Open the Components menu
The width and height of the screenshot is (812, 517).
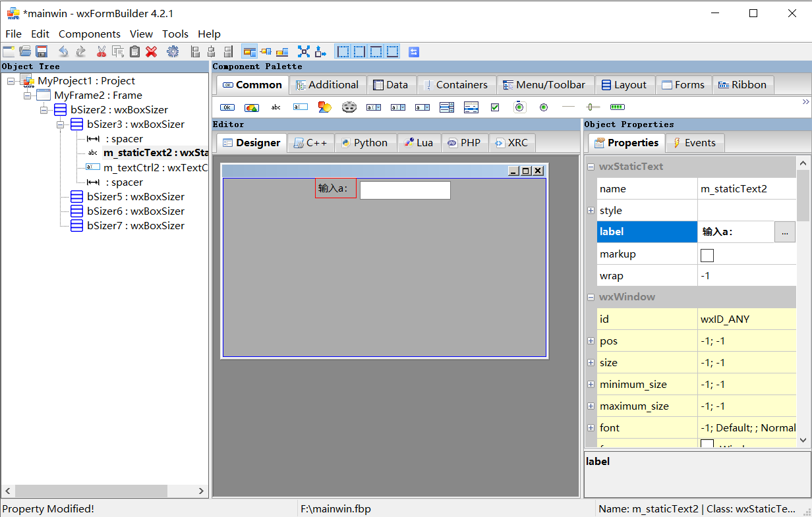90,34
